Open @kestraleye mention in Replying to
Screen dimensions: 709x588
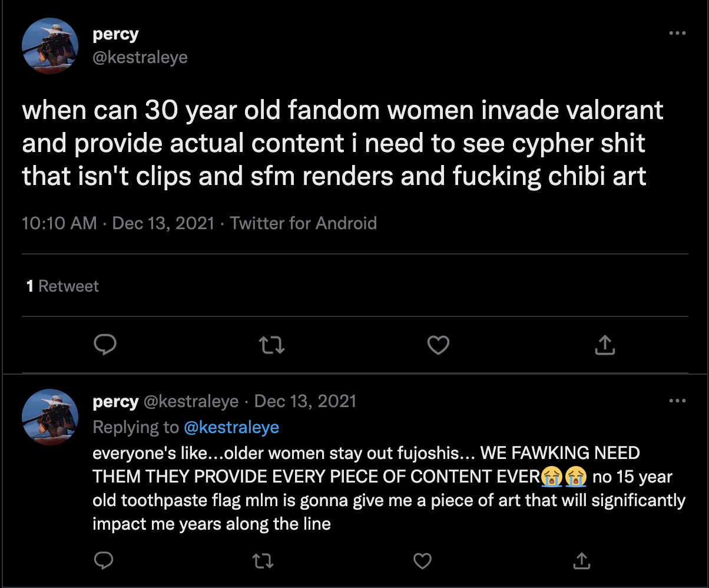[231, 427]
